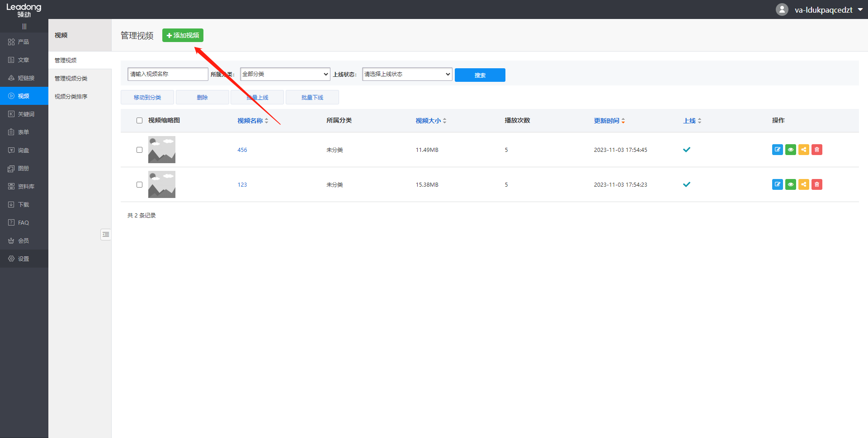Click the green 添加视频 button
The width and height of the screenshot is (868, 438).
pyautogui.click(x=183, y=35)
